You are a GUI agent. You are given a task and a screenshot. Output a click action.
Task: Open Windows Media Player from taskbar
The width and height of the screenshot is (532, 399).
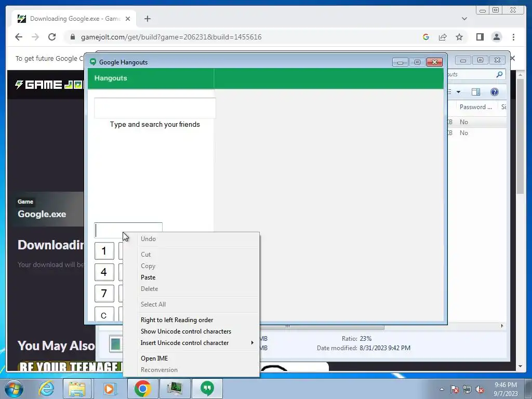click(x=109, y=389)
